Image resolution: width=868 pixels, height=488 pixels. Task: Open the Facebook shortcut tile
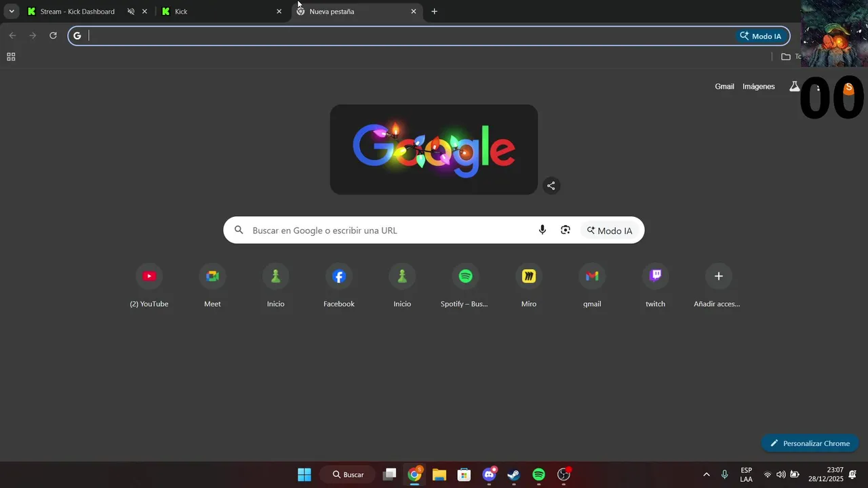click(x=339, y=285)
